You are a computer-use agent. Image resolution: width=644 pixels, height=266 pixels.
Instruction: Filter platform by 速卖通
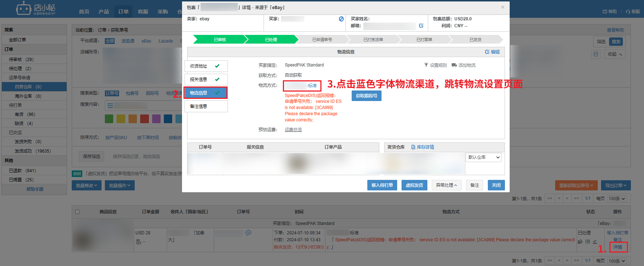(128, 41)
